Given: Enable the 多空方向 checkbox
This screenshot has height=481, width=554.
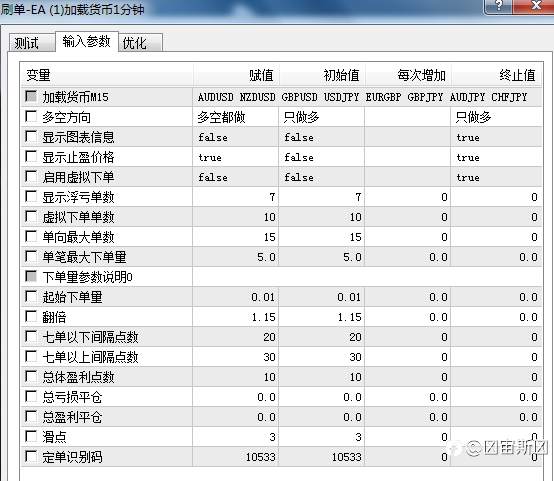Looking at the screenshot, I should coord(31,117).
